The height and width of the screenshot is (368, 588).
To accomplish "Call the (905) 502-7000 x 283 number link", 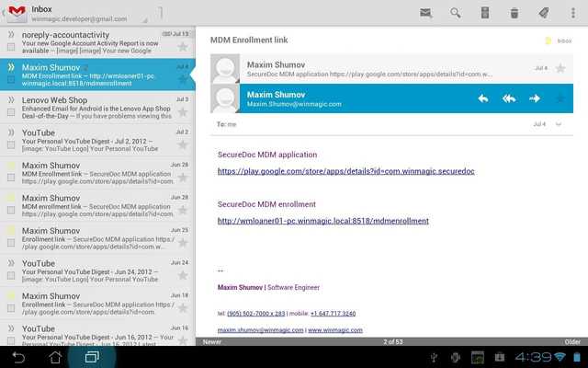I will (255, 313).
